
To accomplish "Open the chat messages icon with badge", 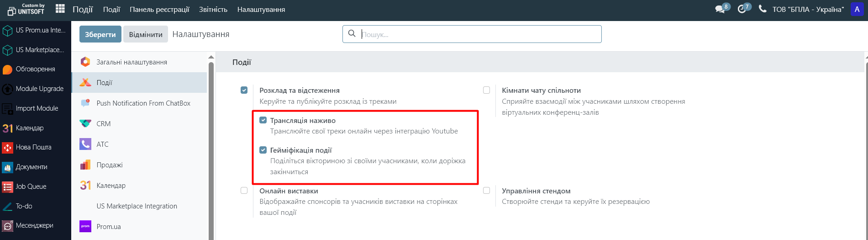I will point(720,9).
